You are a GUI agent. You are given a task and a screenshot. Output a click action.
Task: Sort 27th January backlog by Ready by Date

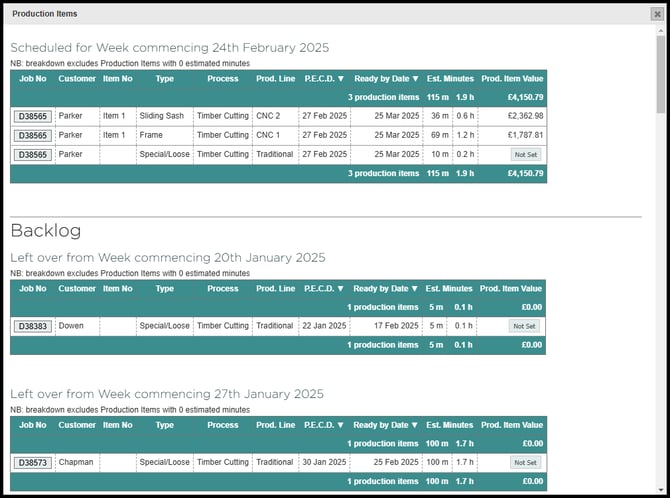(x=385, y=425)
